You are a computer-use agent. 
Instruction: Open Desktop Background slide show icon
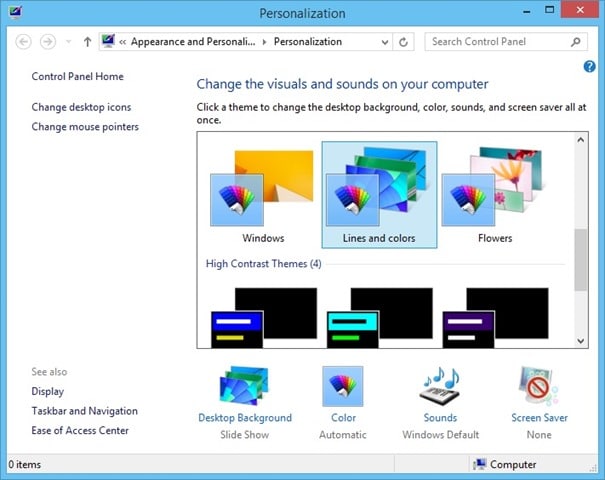244,386
